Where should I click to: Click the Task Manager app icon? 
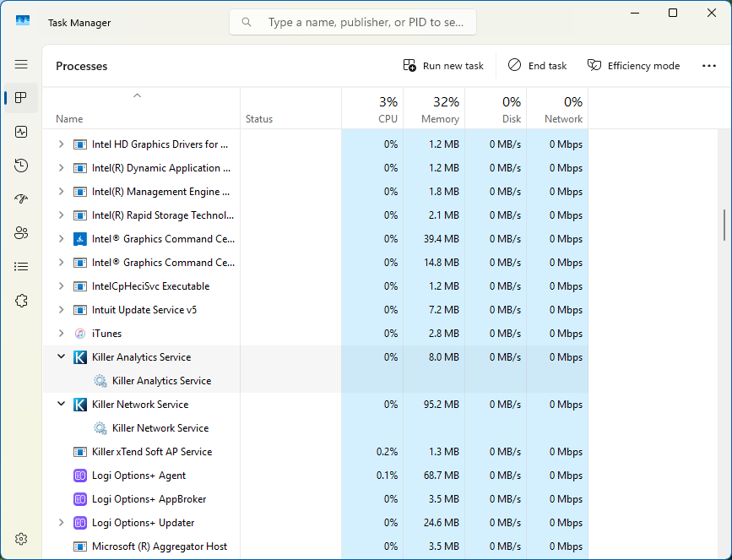pos(23,21)
